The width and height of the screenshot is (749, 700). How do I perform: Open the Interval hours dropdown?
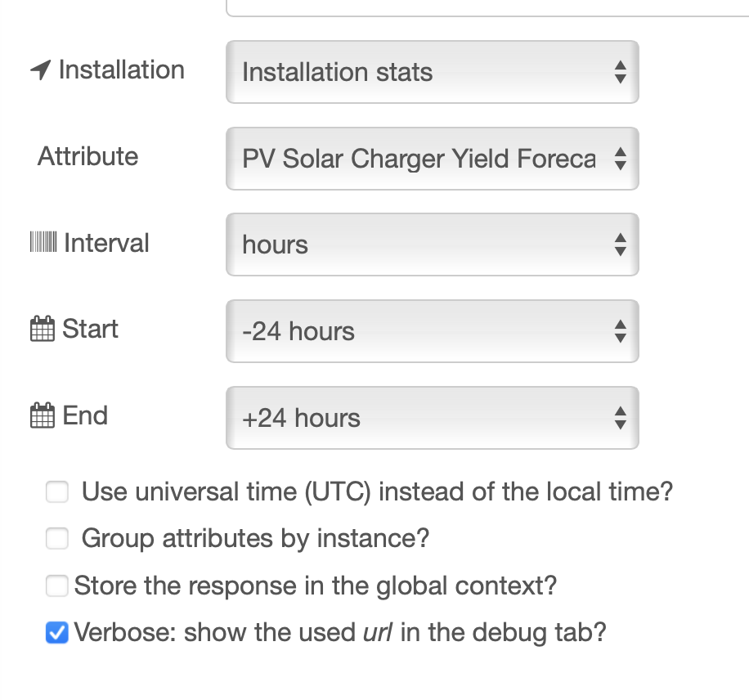pos(432,245)
